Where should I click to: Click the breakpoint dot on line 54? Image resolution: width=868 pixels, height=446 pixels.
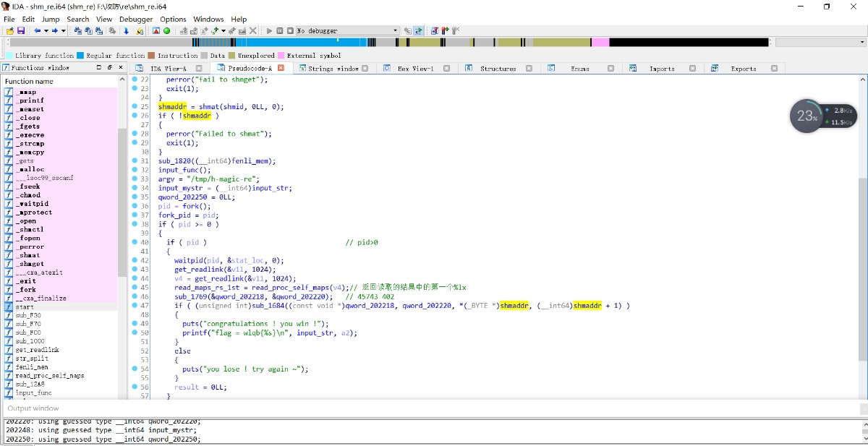(x=135, y=369)
